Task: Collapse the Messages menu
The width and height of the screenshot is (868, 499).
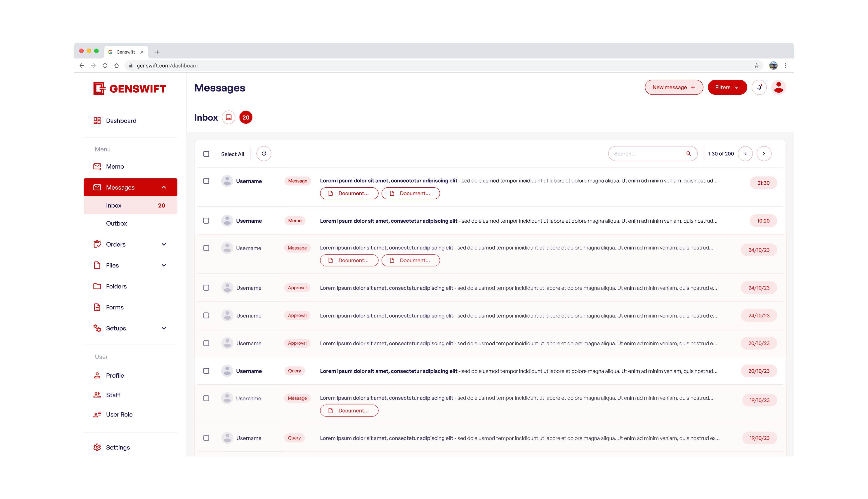Action: (164, 187)
